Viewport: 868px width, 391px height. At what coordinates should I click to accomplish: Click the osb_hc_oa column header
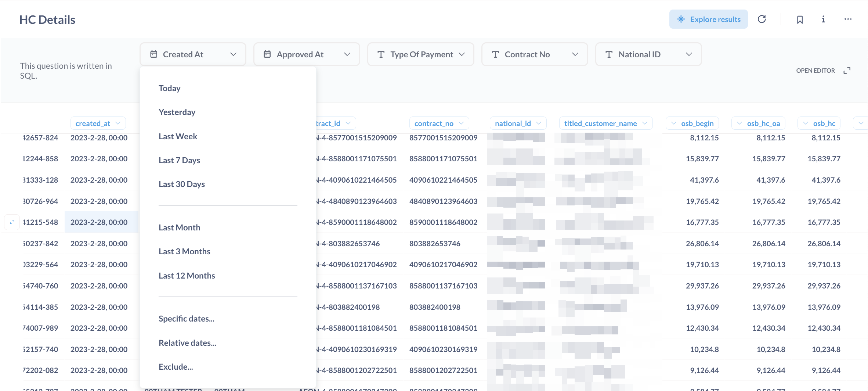pos(758,123)
